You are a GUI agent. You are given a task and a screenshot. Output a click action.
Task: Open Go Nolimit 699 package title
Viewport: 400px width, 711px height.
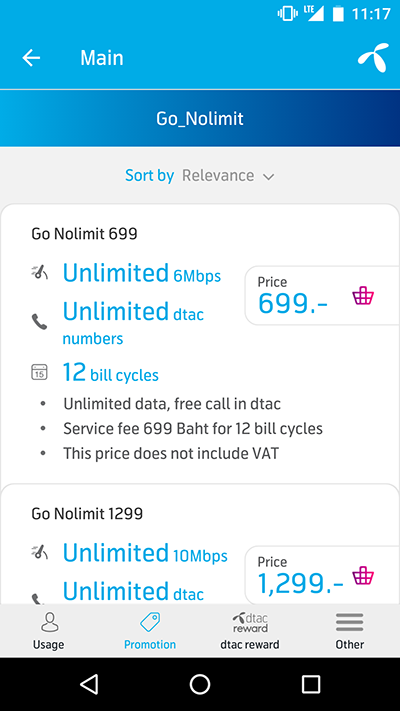pos(84,234)
